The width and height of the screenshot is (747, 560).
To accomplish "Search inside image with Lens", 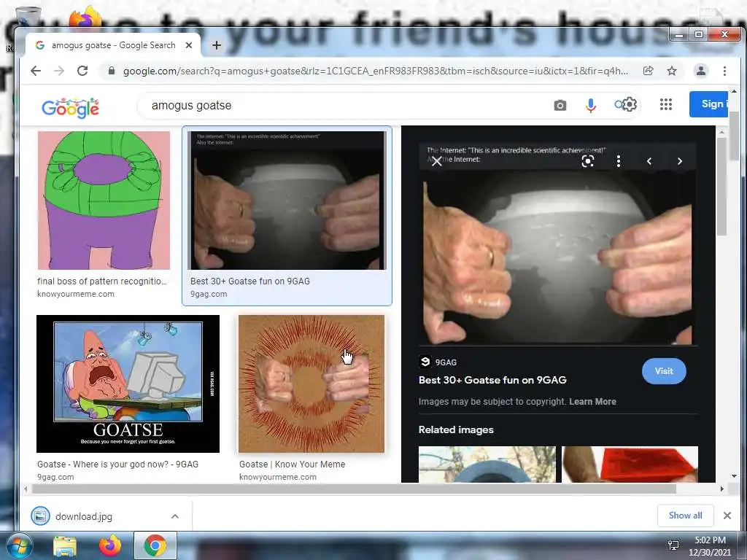I will [588, 161].
